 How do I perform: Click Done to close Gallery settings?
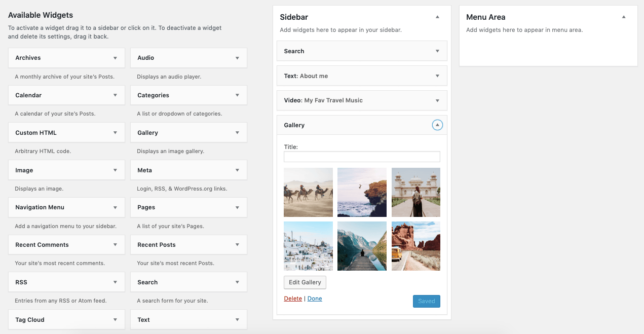tap(315, 298)
